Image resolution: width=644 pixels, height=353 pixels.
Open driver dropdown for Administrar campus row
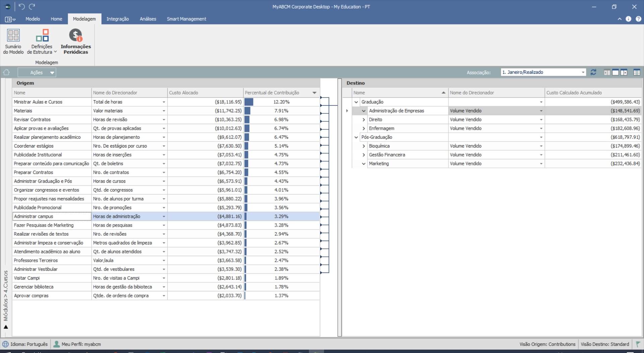(164, 217)
